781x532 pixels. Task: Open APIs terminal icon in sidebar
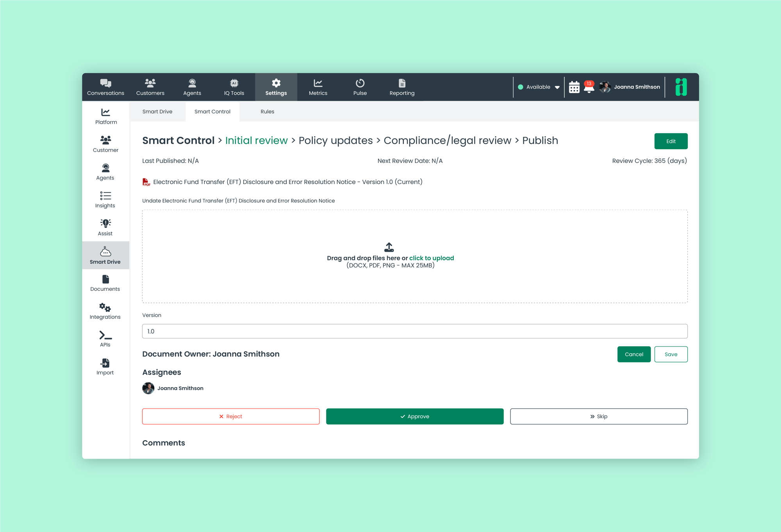105,339
